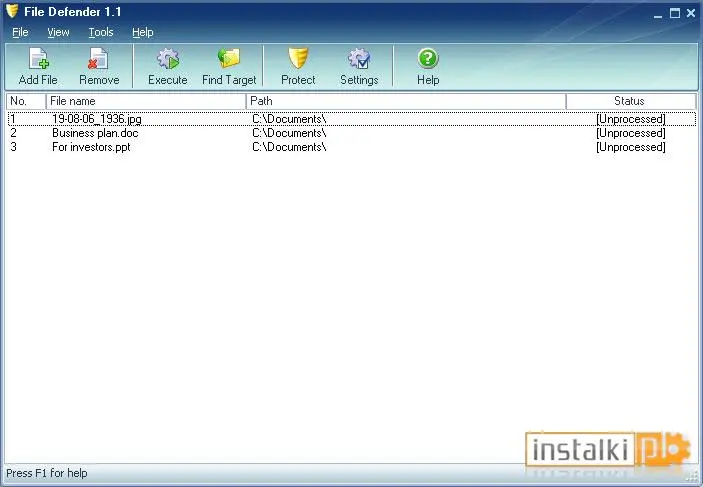Close the File Defender window
Viewport: 703px width, 487px height.
[691, 13]
